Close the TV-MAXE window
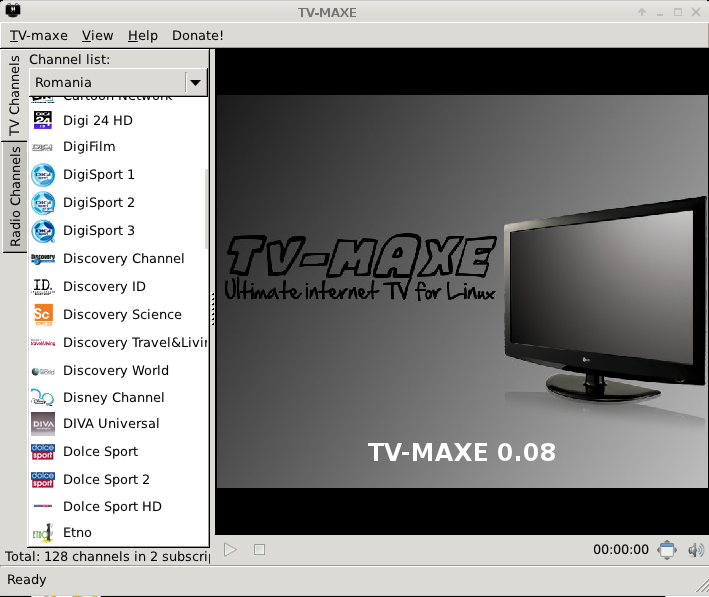Image resolution: width=709 pixels, height=597 pixels. (696, 12)
